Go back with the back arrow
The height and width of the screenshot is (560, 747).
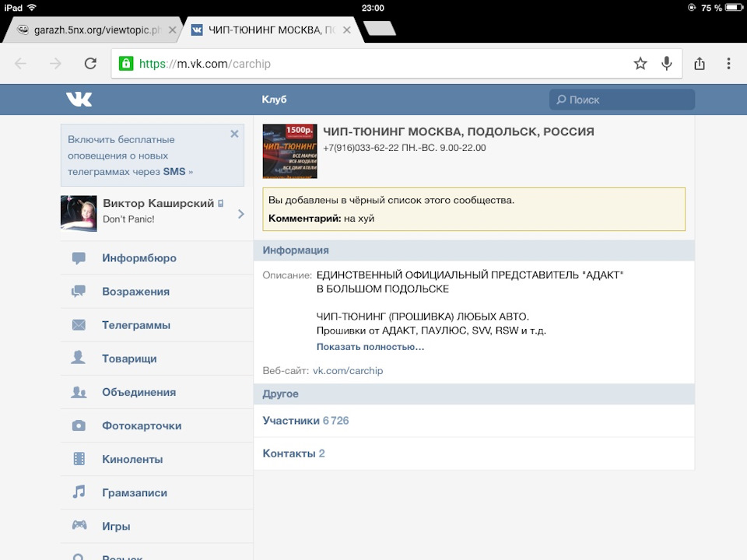pos(21,64)
